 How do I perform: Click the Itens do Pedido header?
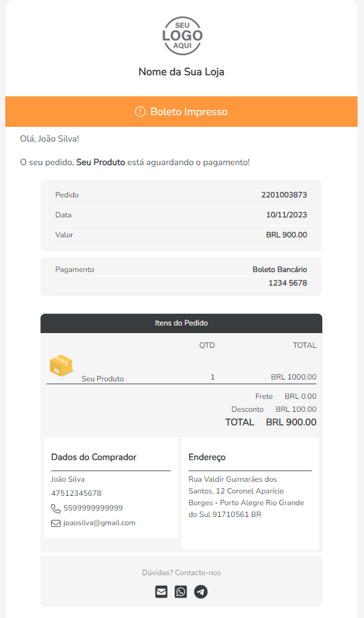[181, 323]
